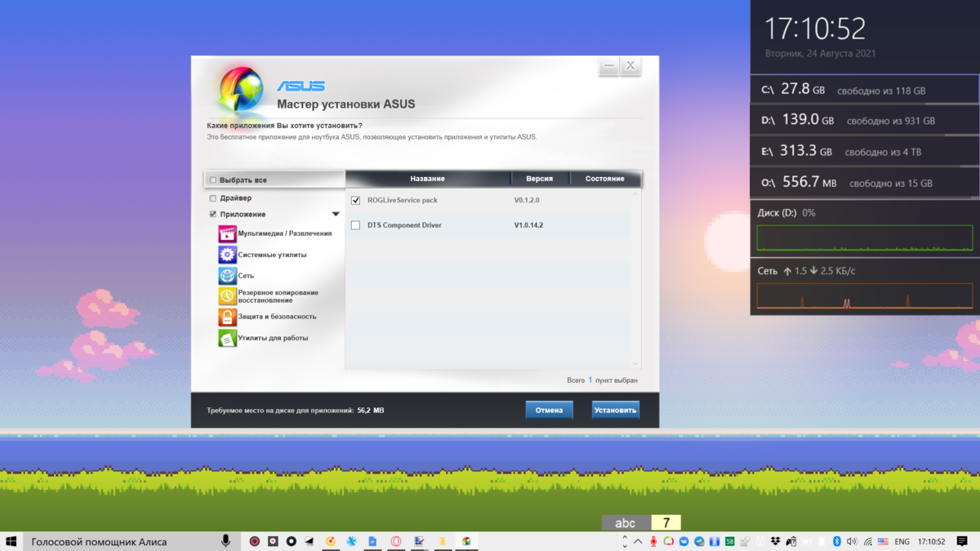
Task: Click the US flag keyboard layout icon
Action: [x=883, y=542]
